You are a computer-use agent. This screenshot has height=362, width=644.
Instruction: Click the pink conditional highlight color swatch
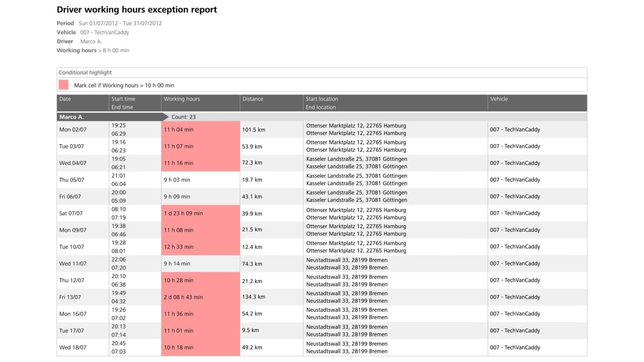pos(63,85)
